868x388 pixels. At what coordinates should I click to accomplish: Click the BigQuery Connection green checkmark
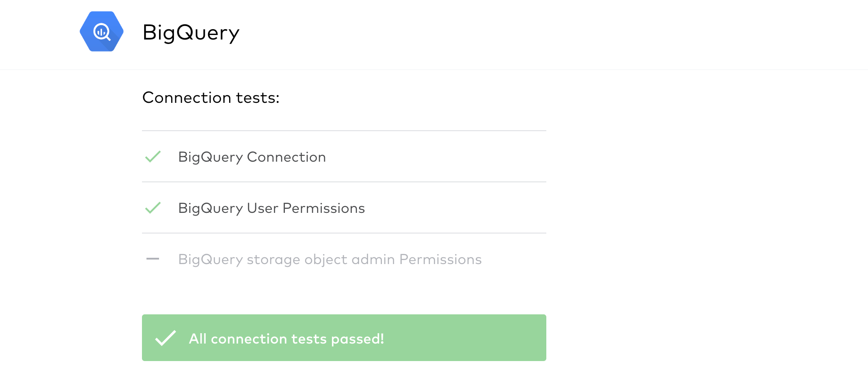tap(153, 157)
